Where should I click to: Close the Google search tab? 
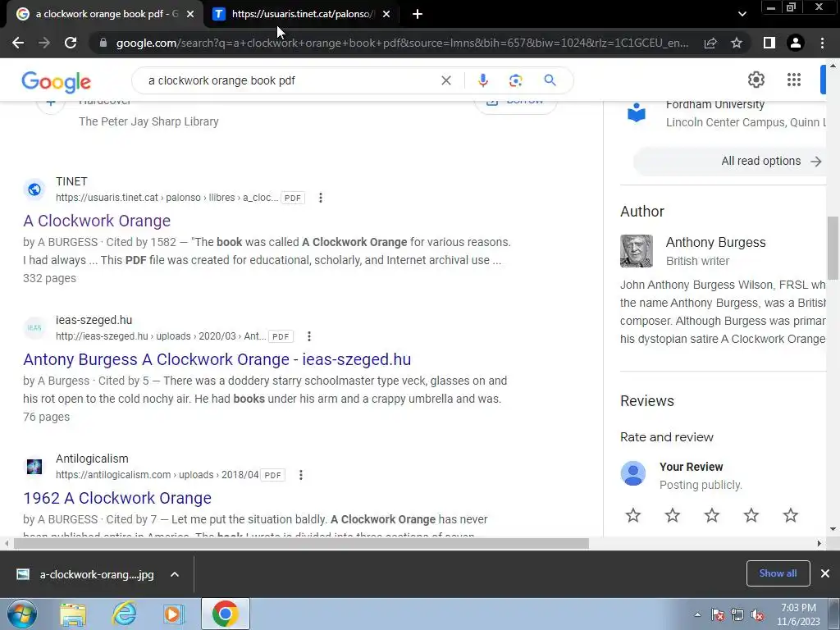coord(190,15)
